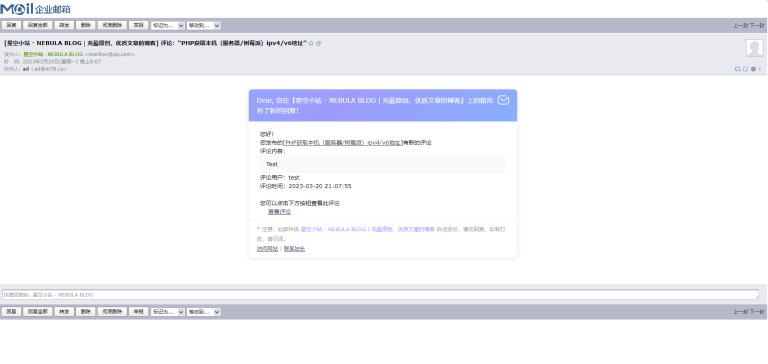The image size is (768, 364).
Task: Click recipient 'ad <ad@m78.co>'
Action: 45,69
